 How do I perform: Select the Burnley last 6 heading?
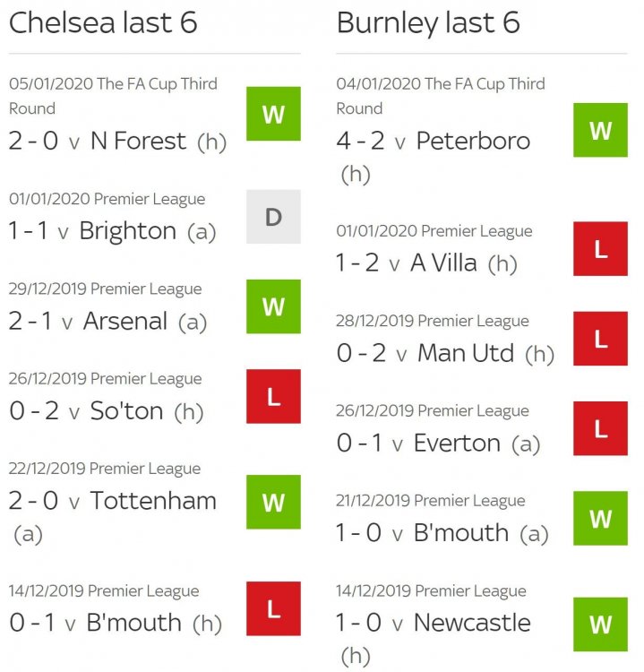[x=428, y=22]
